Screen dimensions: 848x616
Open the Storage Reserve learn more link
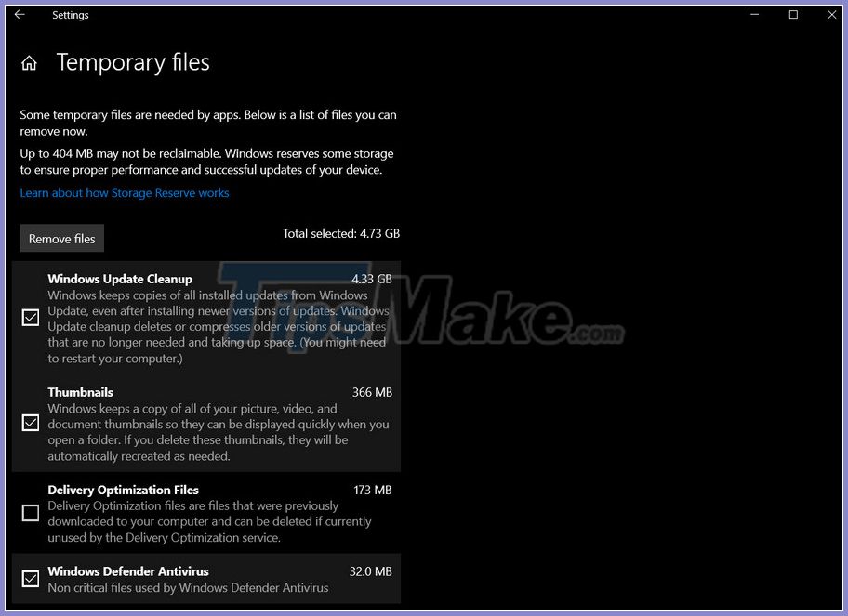[124, 192]
